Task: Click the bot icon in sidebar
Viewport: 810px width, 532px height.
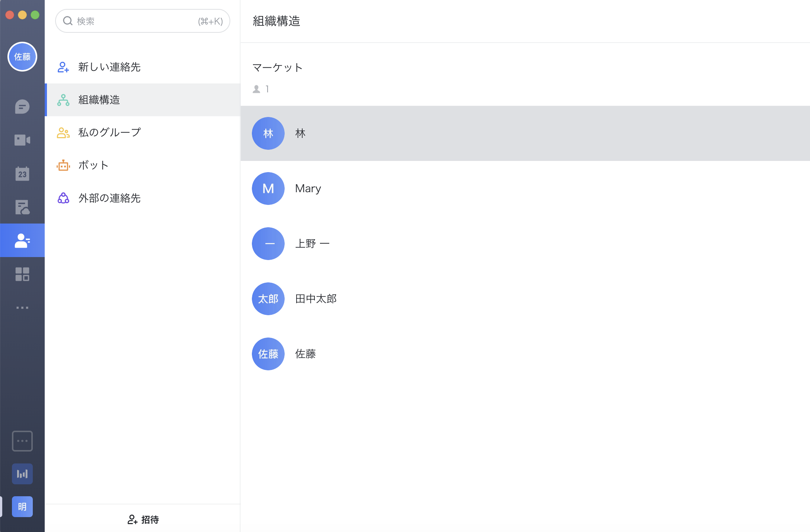Action: point(64,165)
